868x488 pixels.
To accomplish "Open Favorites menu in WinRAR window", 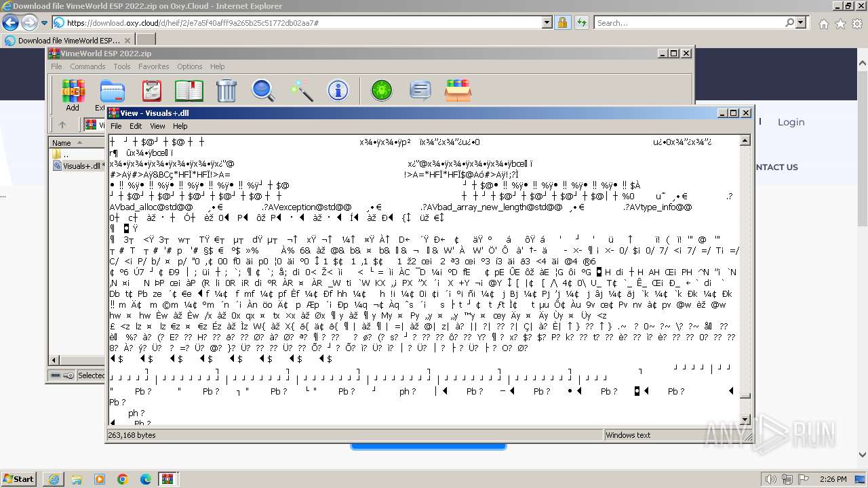I will coord(154,66).
